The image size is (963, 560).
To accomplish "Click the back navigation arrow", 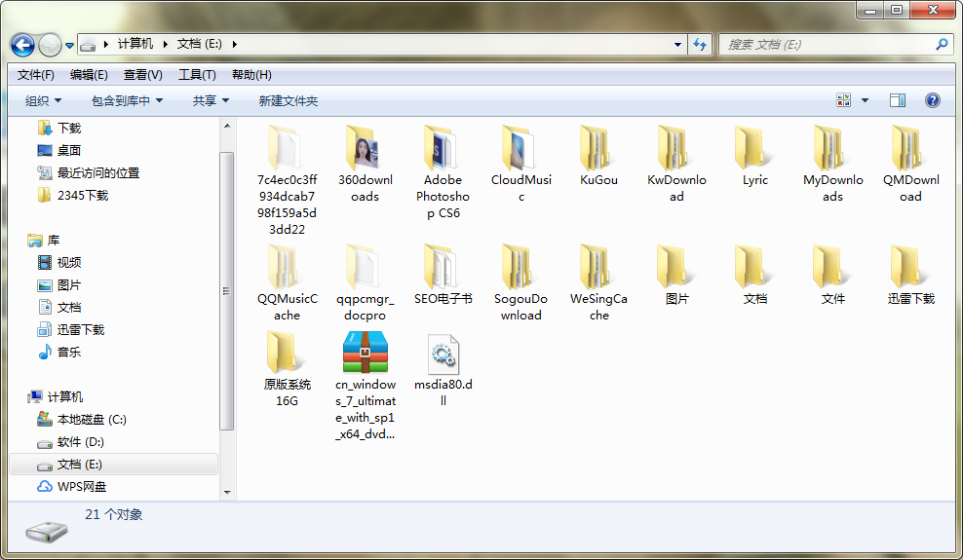I will (22, 45).
